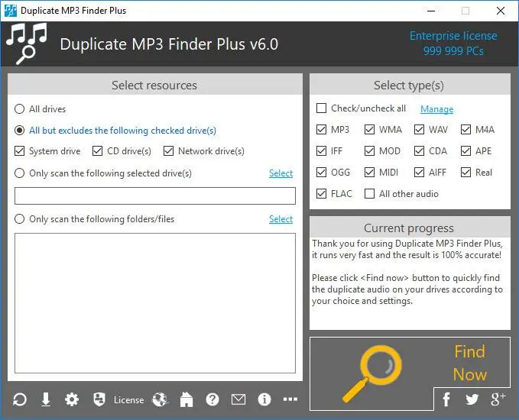This screenshot has width=519, height=420.
Task: Uncheck the WMA file type
Action: point(369,129)
